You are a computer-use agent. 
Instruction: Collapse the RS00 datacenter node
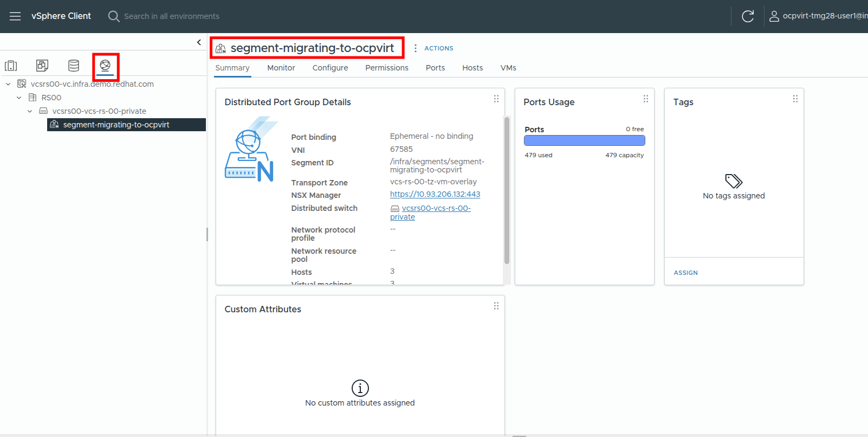coord(19,98)
